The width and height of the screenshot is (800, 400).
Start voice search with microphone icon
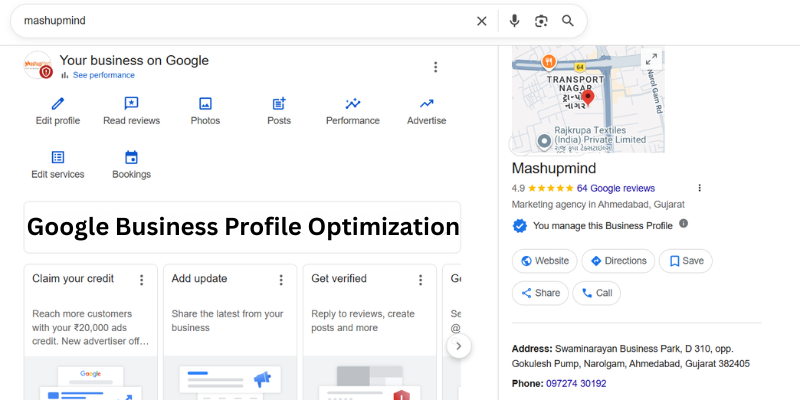514,21
